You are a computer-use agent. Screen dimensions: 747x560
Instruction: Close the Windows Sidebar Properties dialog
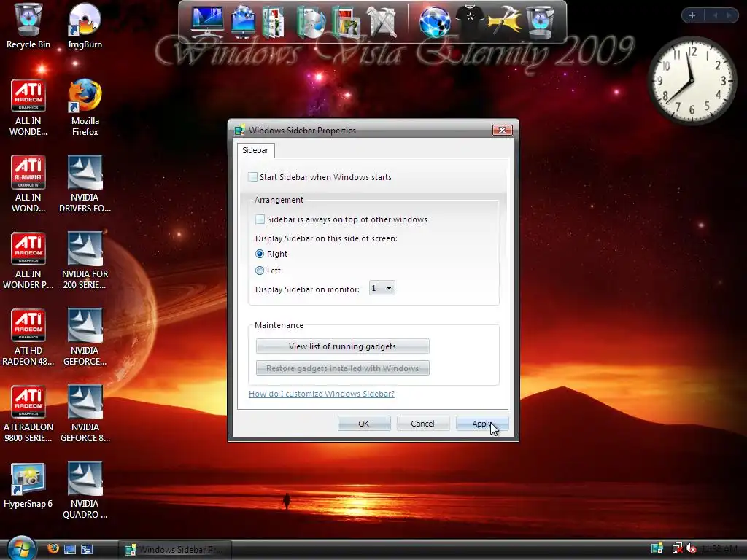502,130
